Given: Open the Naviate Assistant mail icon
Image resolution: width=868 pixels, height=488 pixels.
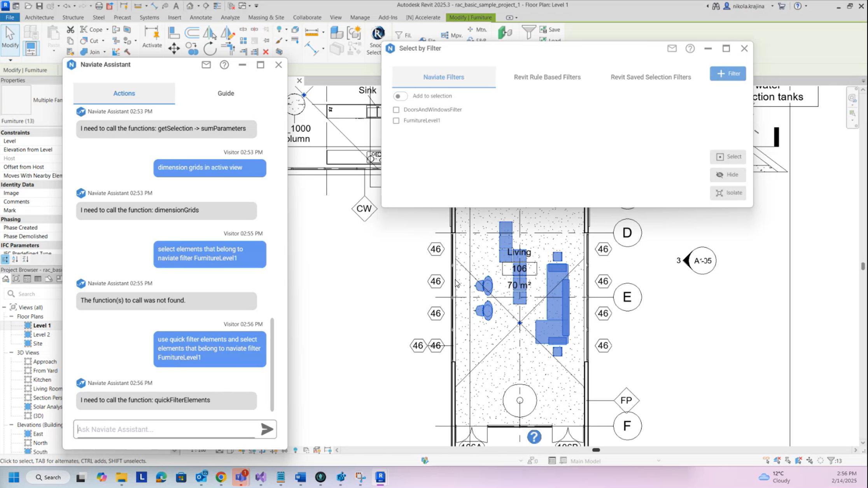Looking at the screenshot, I should [x=206, y=65].
